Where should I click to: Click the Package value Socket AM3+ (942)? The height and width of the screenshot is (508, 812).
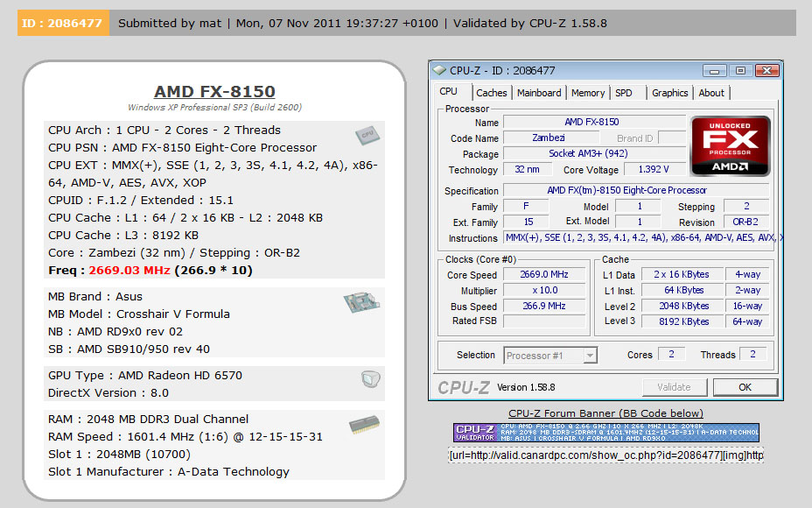click(x=594, y=153)
